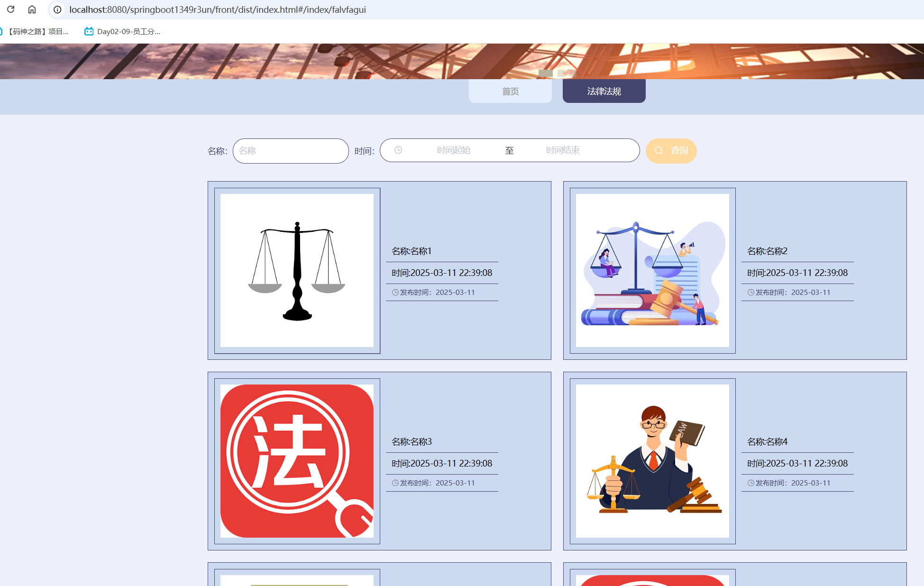The height and width of the screenshot is (586, 924).
Task: Click the 查询 search button
Action: 671,151
